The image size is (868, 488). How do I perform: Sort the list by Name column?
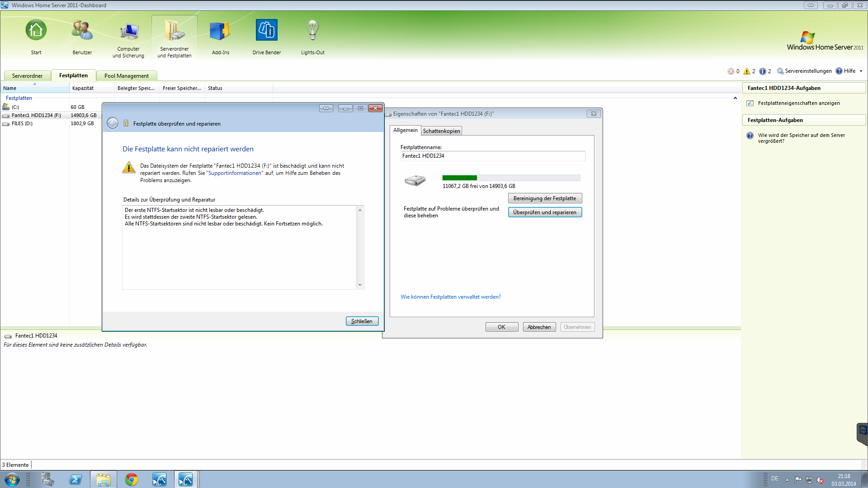tap(35, 88)
